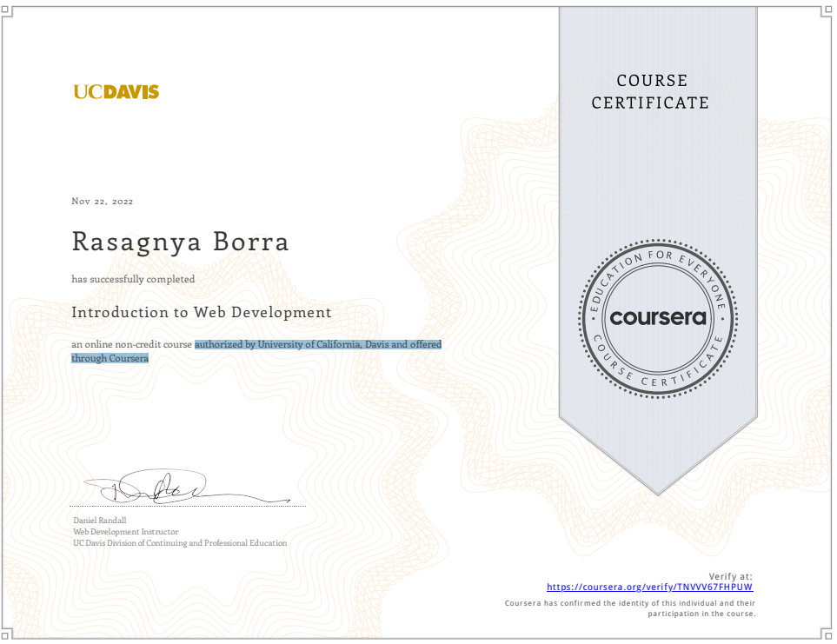The width and height of the screenshot is (837, 644).
Task: Click the highlighted text 'authorized by University of California'
Action: click(x=277, y=345)
